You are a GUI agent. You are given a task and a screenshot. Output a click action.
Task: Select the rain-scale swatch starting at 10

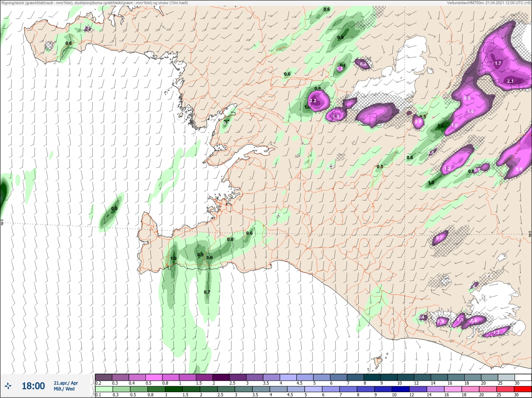click(401, 389)
